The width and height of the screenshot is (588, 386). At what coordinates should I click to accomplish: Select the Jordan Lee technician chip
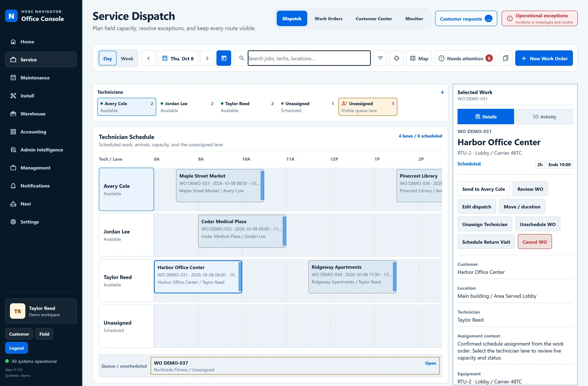(187, 107)
